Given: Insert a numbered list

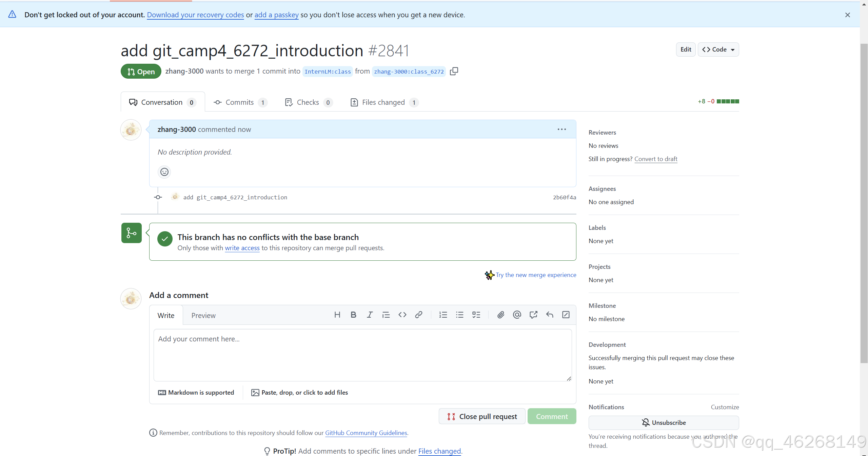Looking at the screenshot, I should pos(443,315).
